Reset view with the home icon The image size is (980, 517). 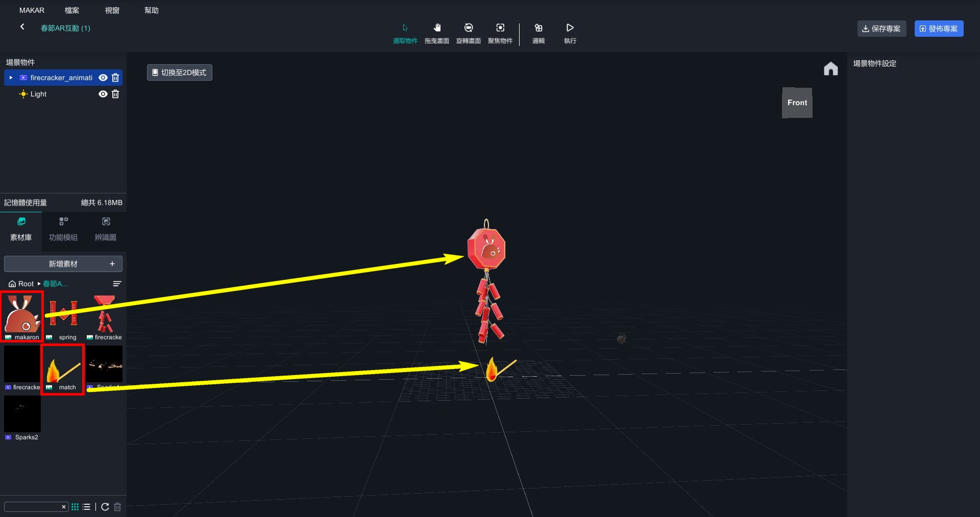pos(830,69)
